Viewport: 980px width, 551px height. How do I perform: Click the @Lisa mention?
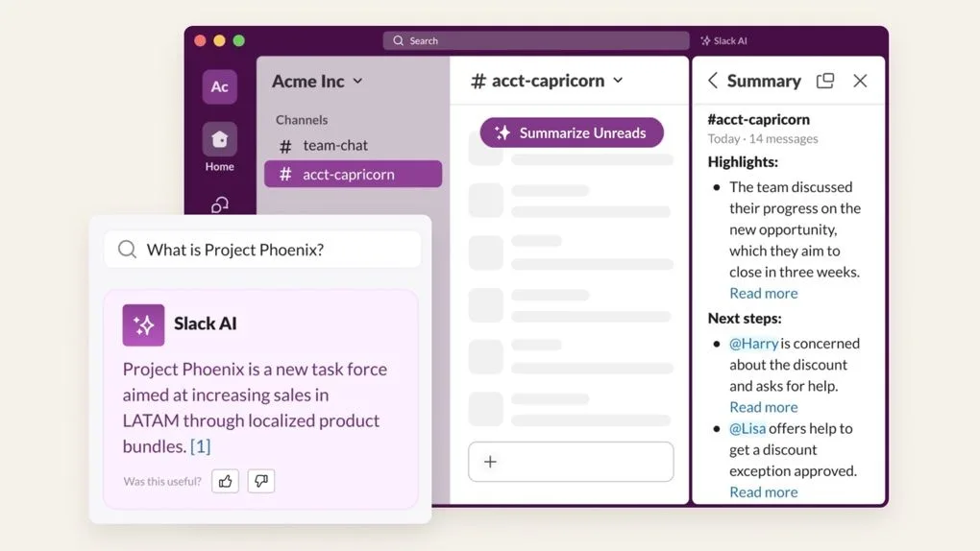[747, 428]
